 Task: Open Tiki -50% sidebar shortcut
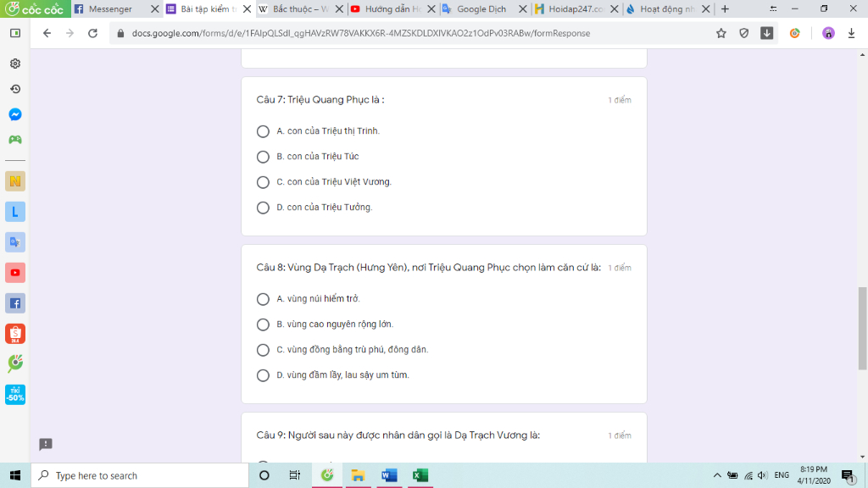point(15,395)
